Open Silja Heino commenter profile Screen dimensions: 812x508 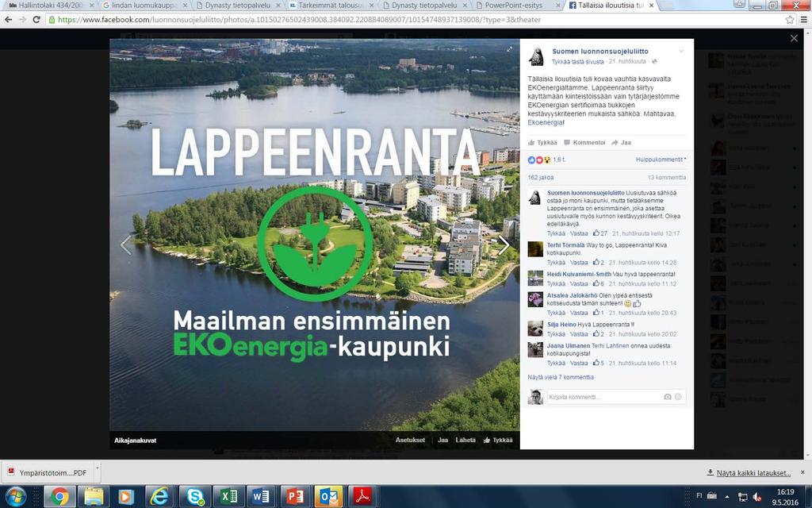click(x=562, y=325)
